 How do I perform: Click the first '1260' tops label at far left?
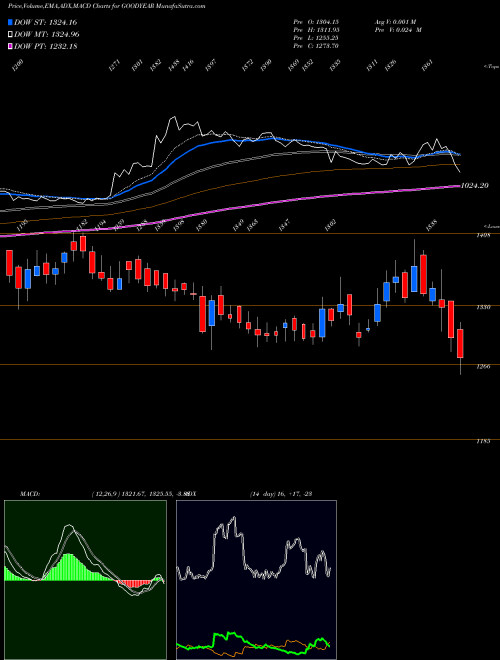point(18,65)
